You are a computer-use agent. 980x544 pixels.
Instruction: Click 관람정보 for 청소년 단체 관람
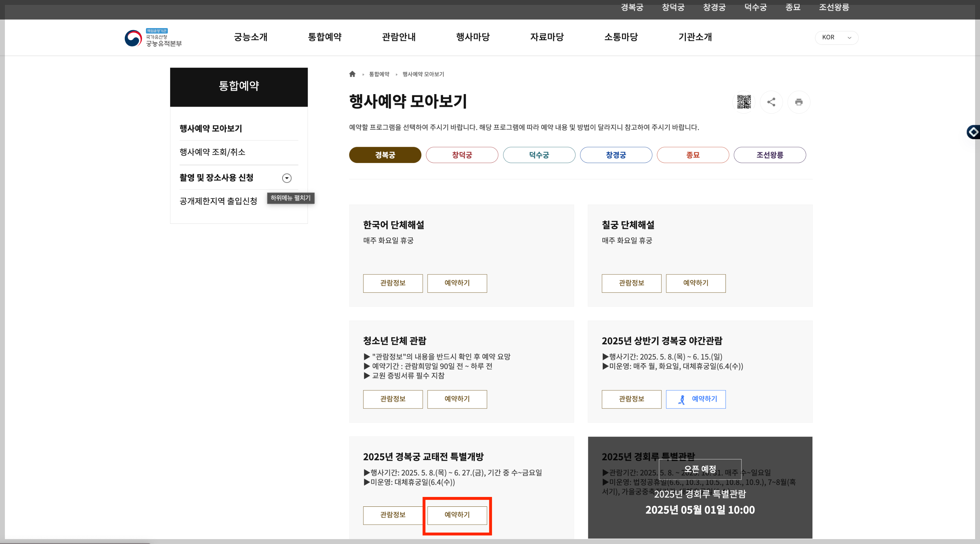click(x=393, y=399)
